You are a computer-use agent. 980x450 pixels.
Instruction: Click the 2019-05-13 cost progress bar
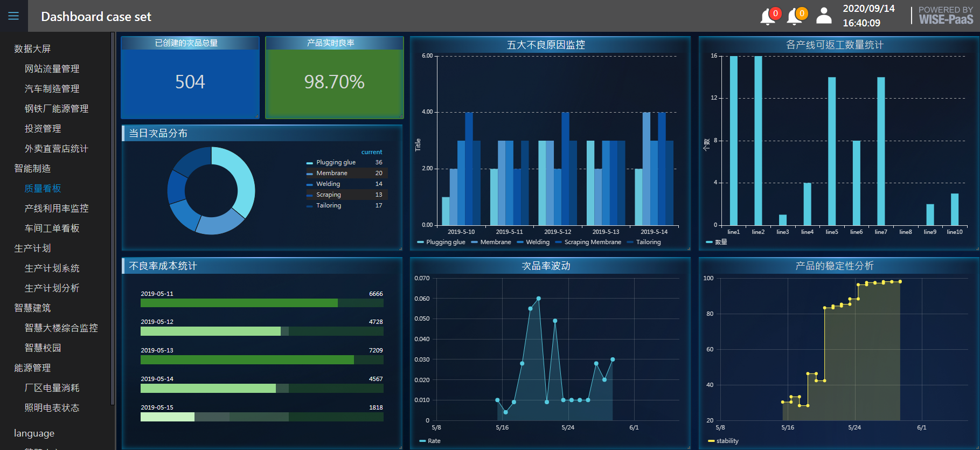261,359
